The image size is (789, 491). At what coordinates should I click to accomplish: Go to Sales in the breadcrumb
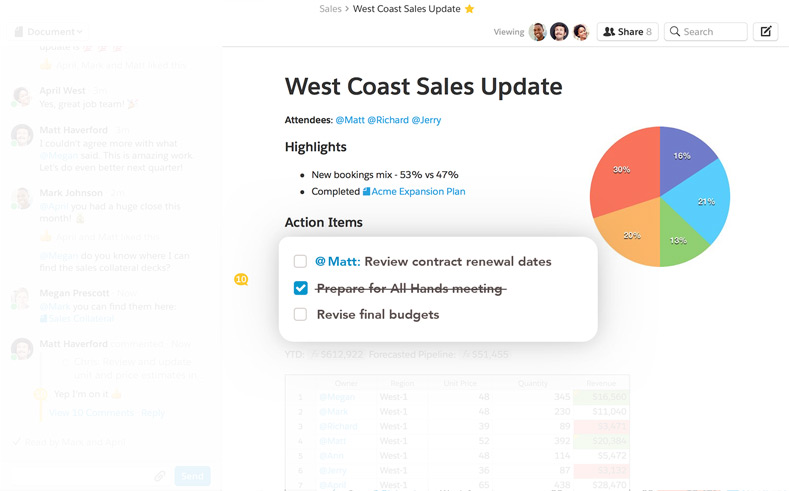point(330,9)
